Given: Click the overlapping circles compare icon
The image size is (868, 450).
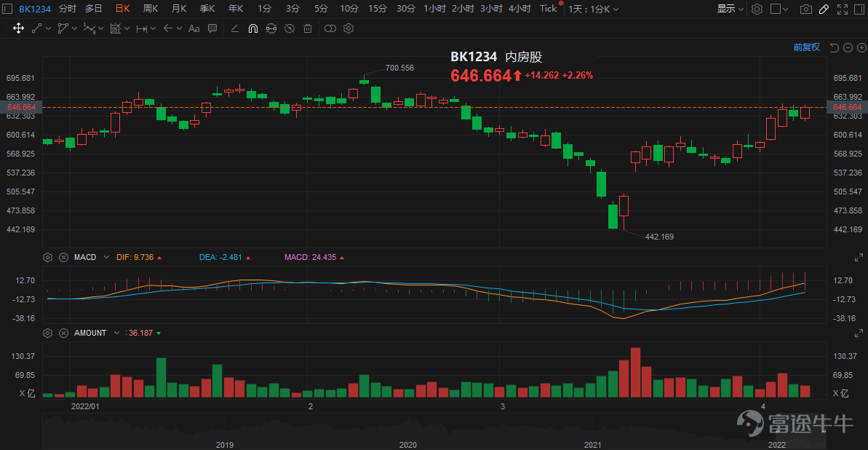Looking at the screenshot, I should tap(330, 28).
